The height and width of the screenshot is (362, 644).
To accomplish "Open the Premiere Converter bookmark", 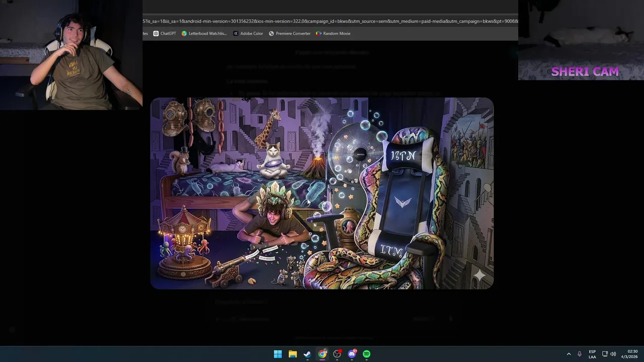I will coord(290,34).
